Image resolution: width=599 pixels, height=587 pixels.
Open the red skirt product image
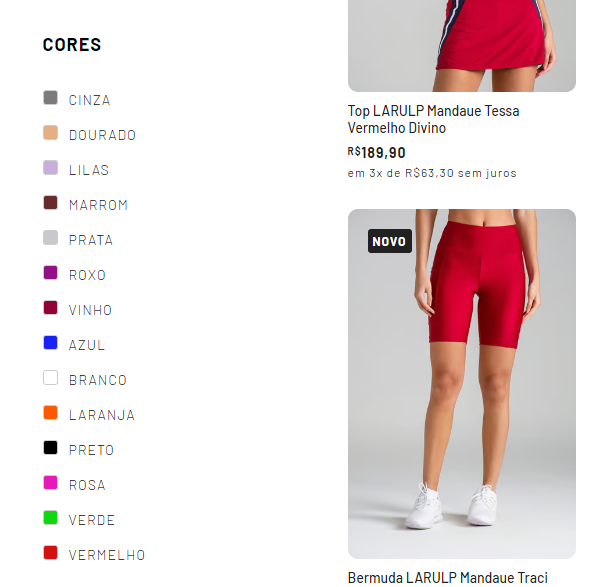click(x=462, y=46)
